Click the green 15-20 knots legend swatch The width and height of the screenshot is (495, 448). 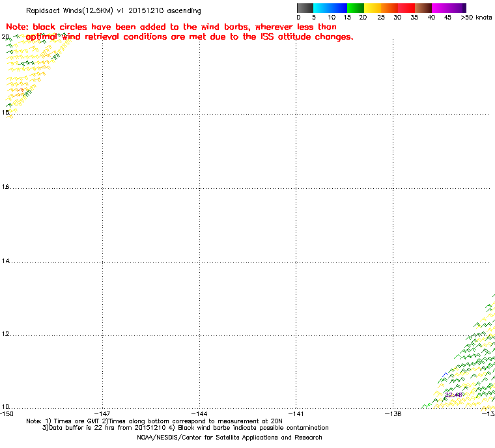tap(356, 8)
